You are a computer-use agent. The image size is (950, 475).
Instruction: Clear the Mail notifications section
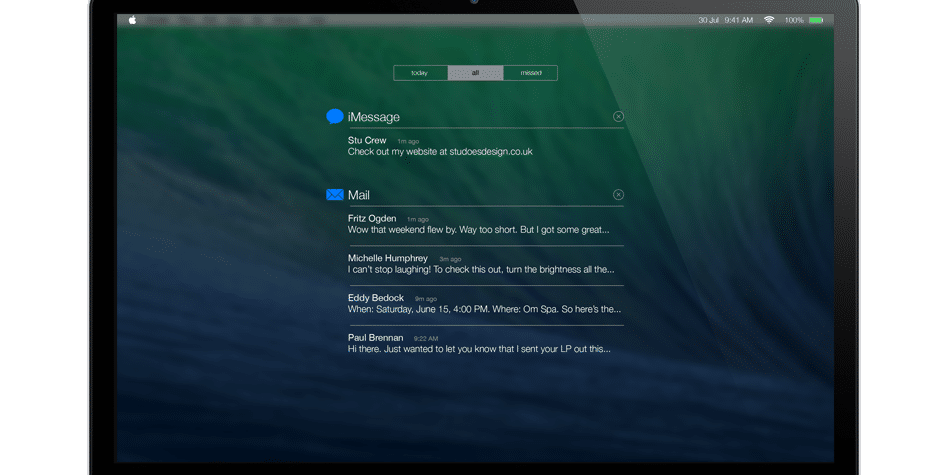[x=618, y=195]
